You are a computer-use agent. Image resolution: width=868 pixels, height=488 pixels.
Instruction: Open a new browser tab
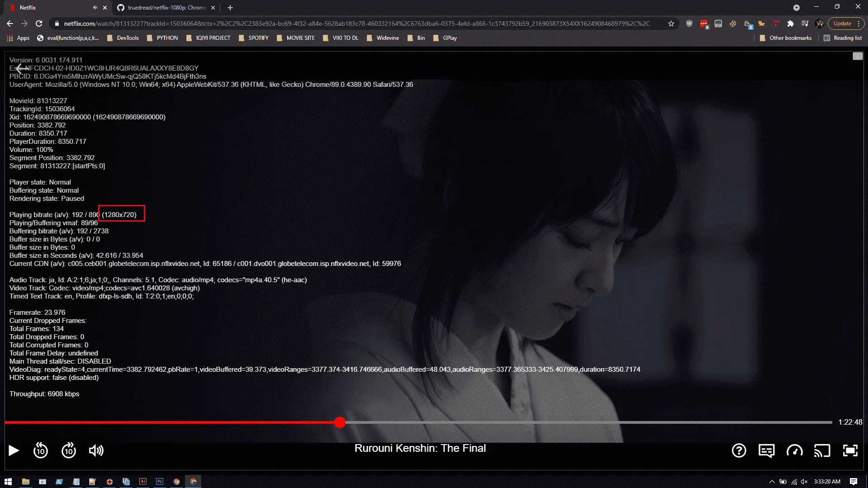pos(230,8)
